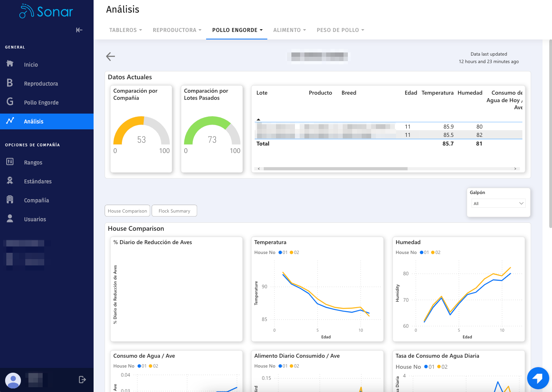This screenshot has width=552, height=392.
Task: Click the Total row label
Action: pos(263,144)
